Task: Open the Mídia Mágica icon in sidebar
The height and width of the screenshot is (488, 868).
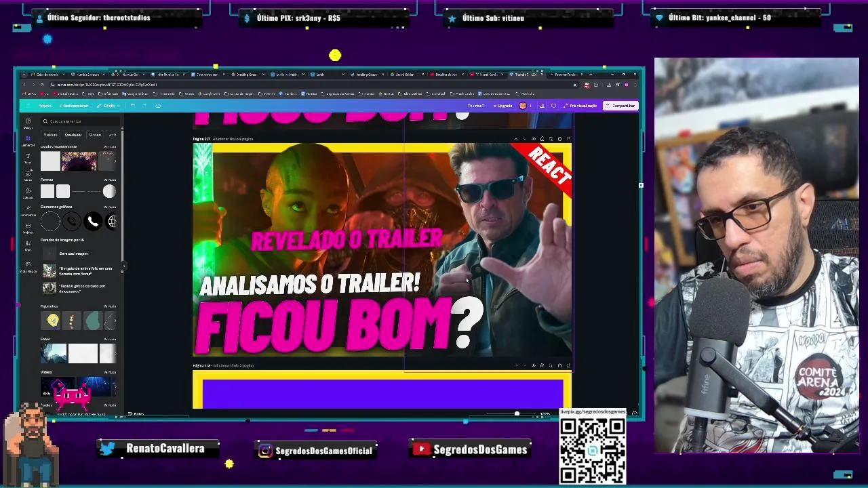Action: coord(28,266)
